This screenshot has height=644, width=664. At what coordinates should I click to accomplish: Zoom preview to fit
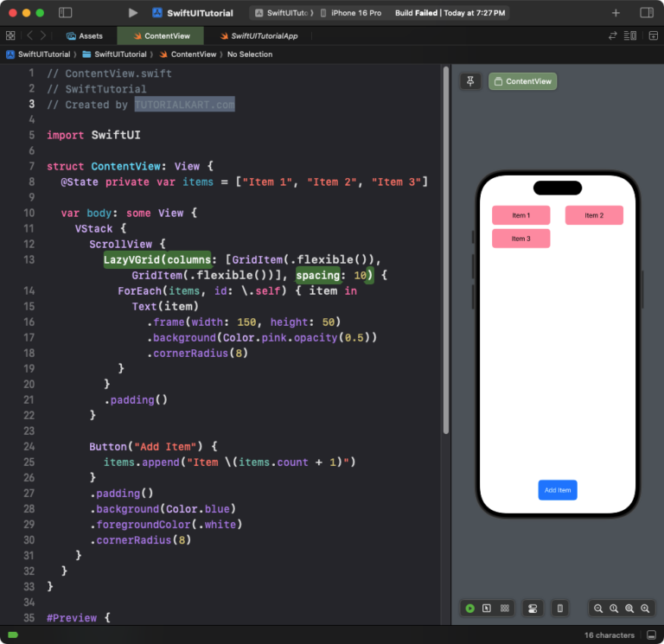coord(629,609)
